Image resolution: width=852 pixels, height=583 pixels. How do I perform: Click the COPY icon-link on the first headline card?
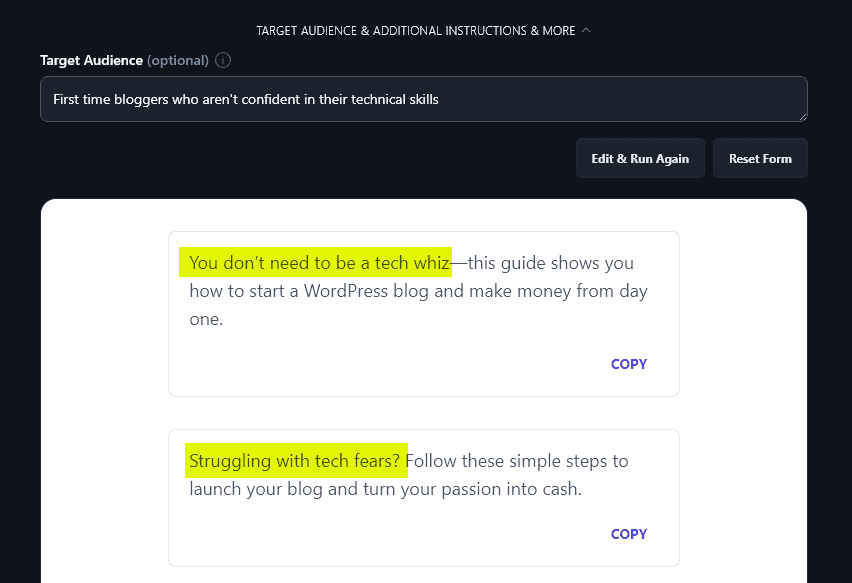point(628,364)
